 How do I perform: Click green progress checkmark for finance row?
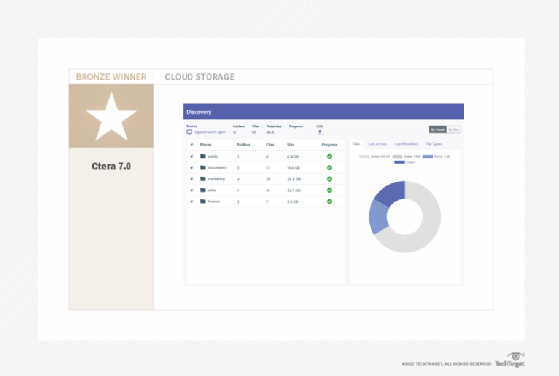click(329, 201)
